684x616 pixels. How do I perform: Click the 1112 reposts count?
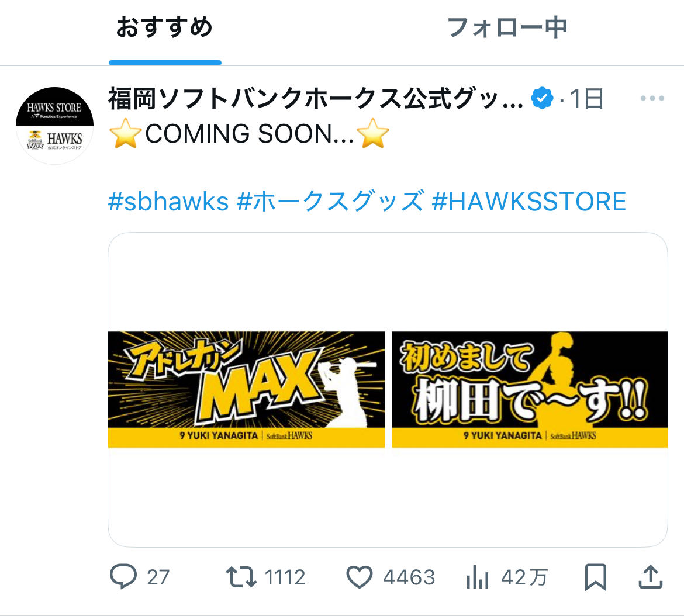coord(285,577)
